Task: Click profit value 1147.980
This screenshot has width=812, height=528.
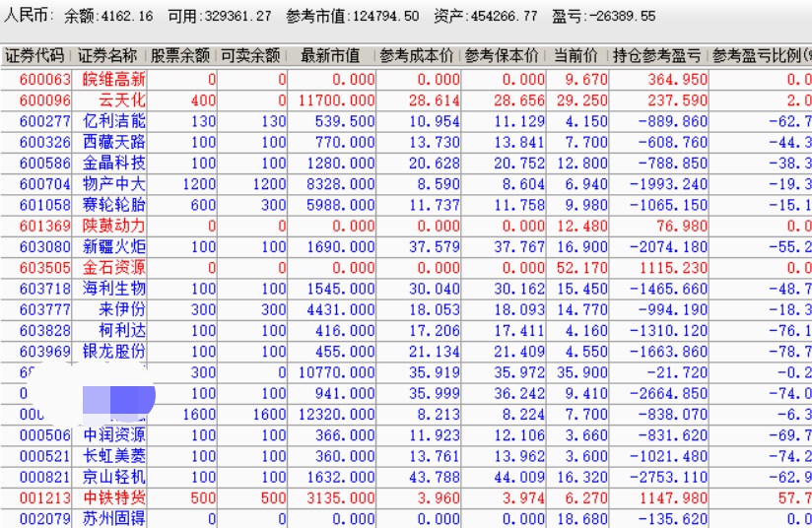Action: coord(673,498)
